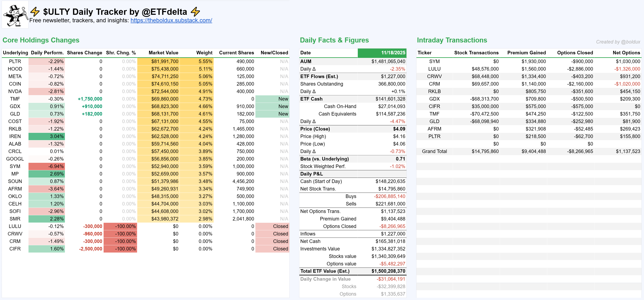
Task: Click the Grand Total row label
Action: click(434, 151)
